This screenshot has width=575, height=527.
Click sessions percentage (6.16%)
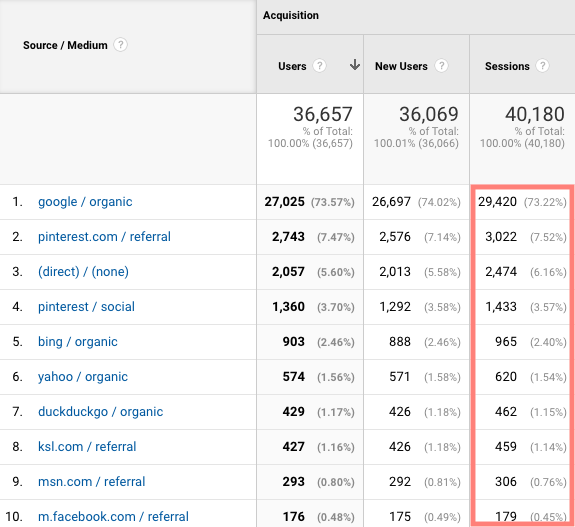[548, 272]
